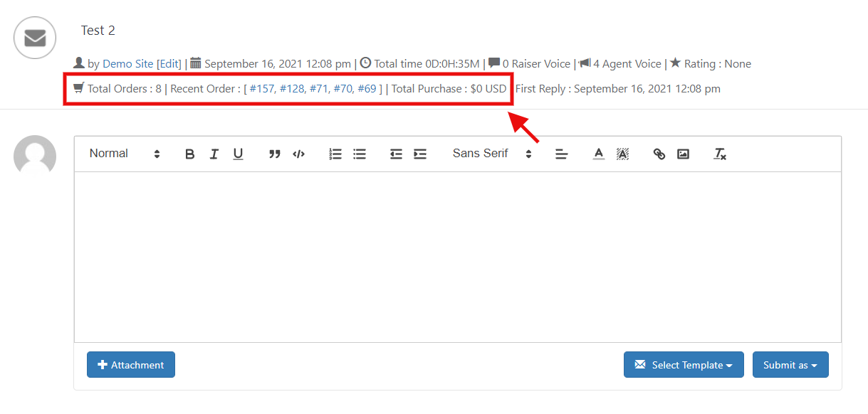Open the Sans Serif font dropdown
The height and width of the screenshot is (414, 868).
[x=492, y=154]
